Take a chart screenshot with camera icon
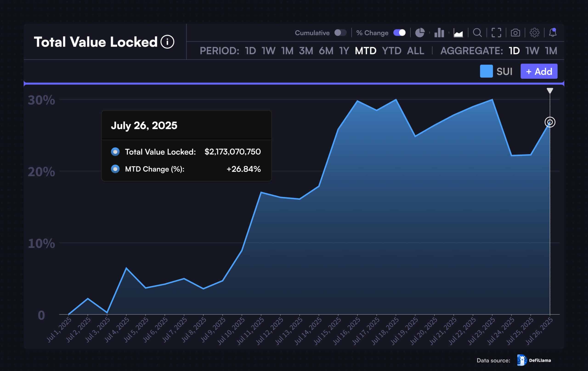 tap(515, 33)
